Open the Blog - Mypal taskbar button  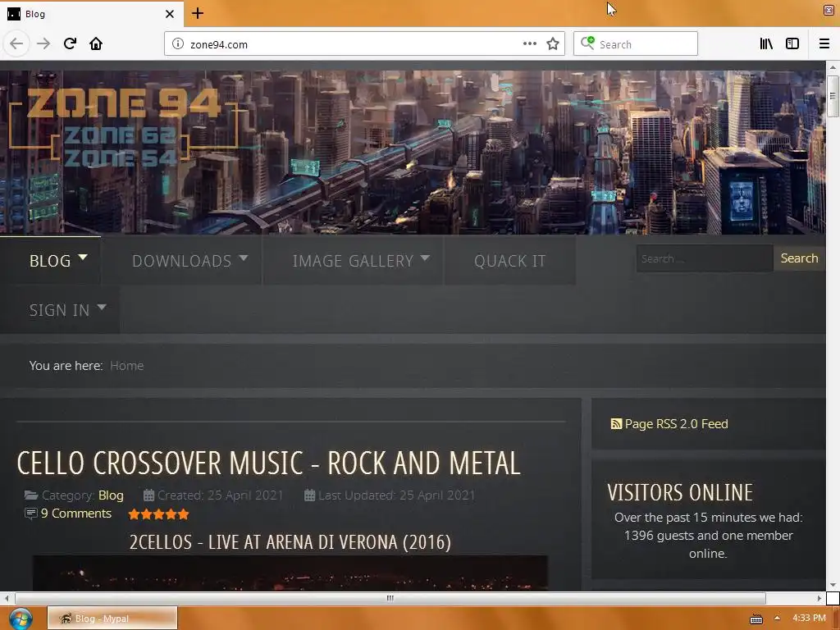point(112,619)
